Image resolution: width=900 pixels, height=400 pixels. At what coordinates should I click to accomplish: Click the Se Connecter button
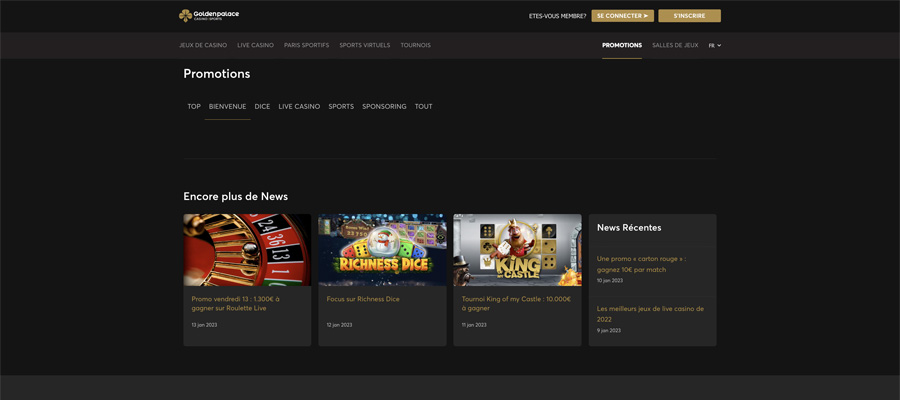tap(623, 16)
